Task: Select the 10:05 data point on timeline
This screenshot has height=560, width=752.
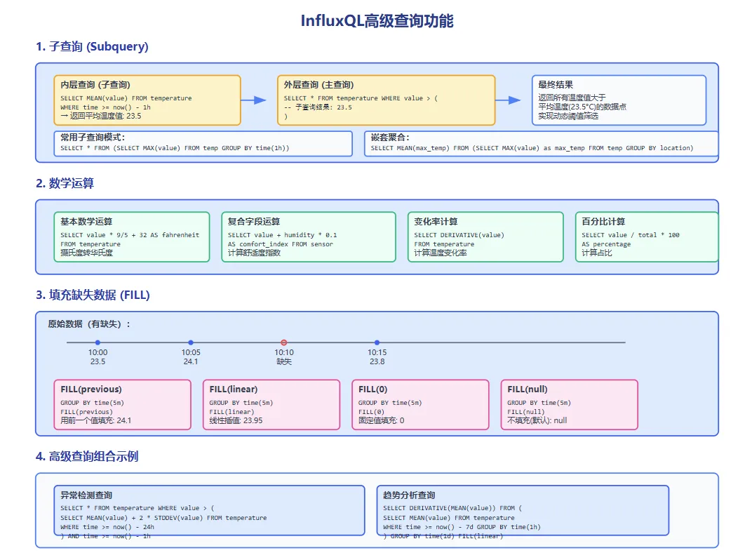Action: pyautogui.click(x=191, y=342)
